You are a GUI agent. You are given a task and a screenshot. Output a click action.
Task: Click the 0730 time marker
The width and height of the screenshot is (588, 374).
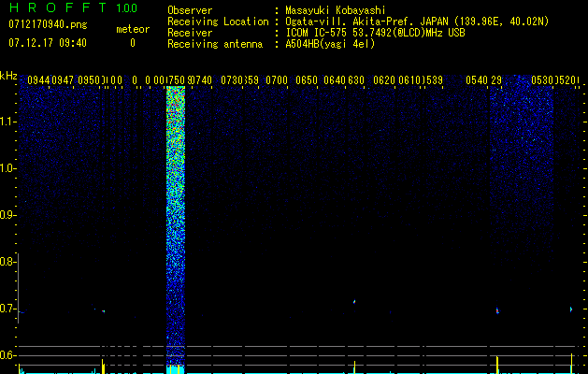[232, 79]
